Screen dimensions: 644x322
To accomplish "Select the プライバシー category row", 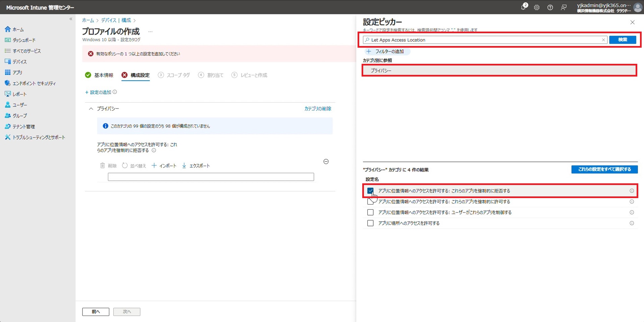I will (x=499, y=71).
